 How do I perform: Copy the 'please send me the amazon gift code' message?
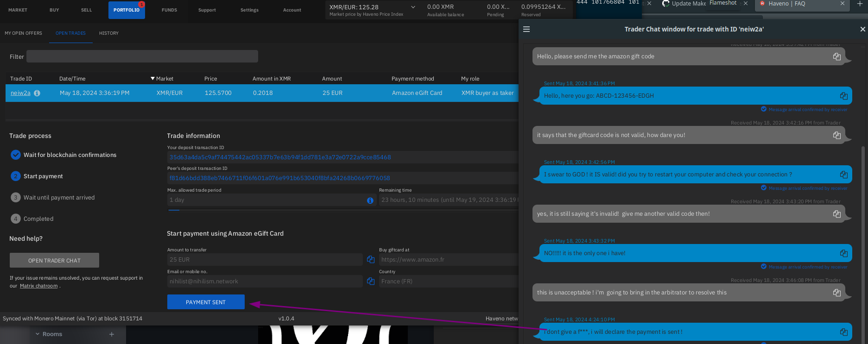pyautogui.click(x=837, y=56)
